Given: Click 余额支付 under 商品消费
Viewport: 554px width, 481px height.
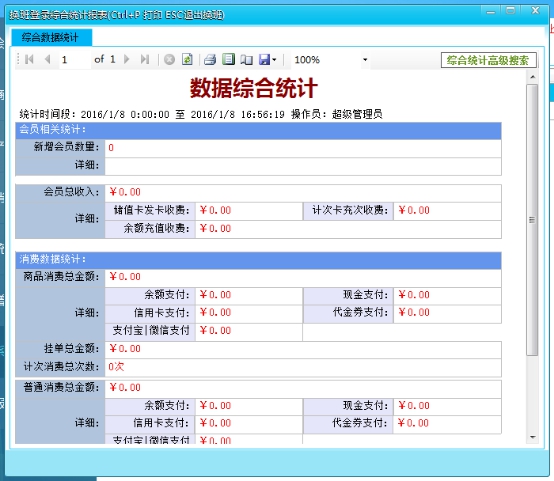Looking at the screenshot, I should tap(167, 294).
